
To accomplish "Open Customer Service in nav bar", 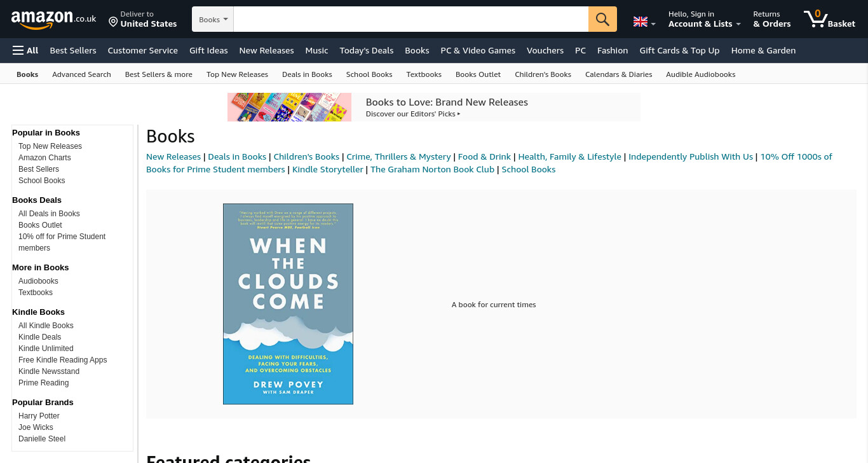I will (143, 50).
